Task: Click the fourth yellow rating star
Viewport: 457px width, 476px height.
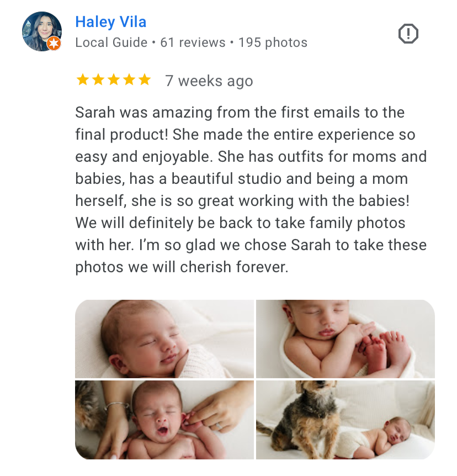Action: point(129,80)
